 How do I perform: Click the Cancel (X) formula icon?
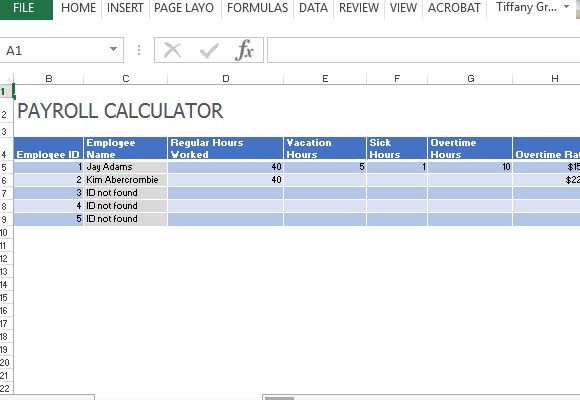click(172, 50)
